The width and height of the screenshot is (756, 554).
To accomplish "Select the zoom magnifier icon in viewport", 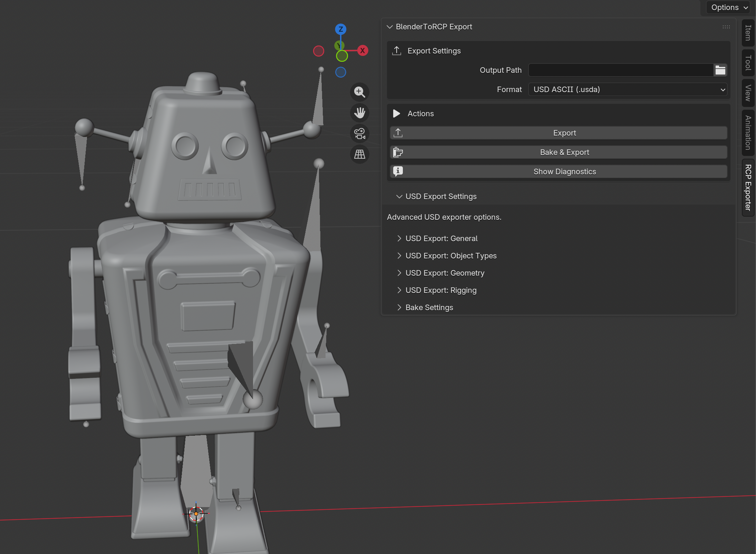I will point(360,92).
